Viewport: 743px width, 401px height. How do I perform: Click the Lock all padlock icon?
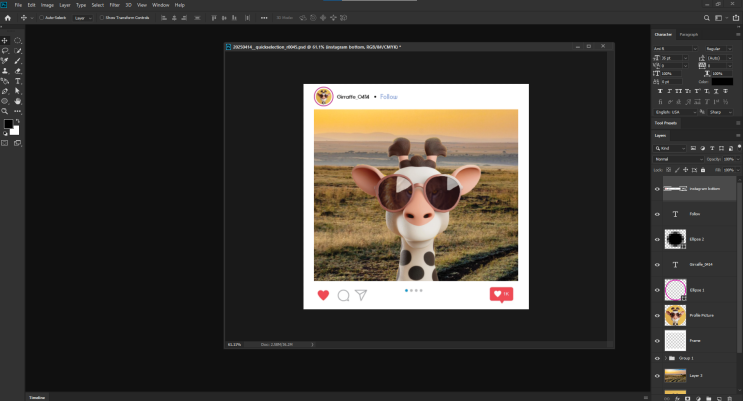pyautogui.click(x=703, y=170)
